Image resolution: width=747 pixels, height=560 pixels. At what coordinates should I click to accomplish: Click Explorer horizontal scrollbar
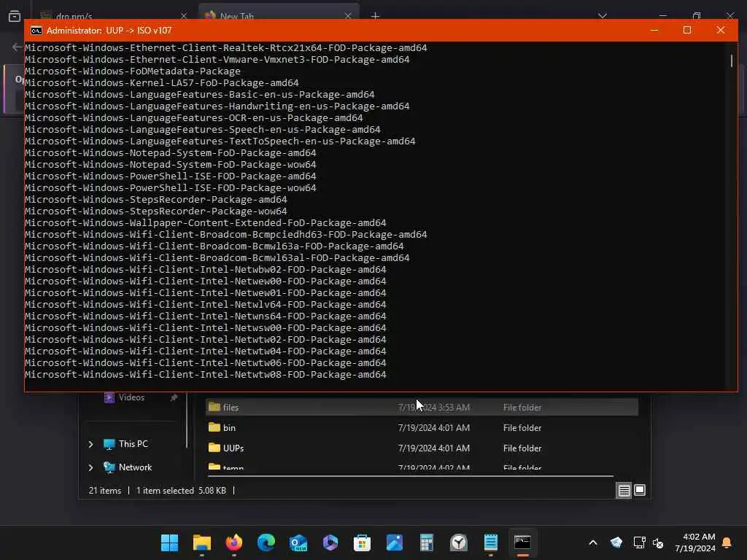[410, 475]
